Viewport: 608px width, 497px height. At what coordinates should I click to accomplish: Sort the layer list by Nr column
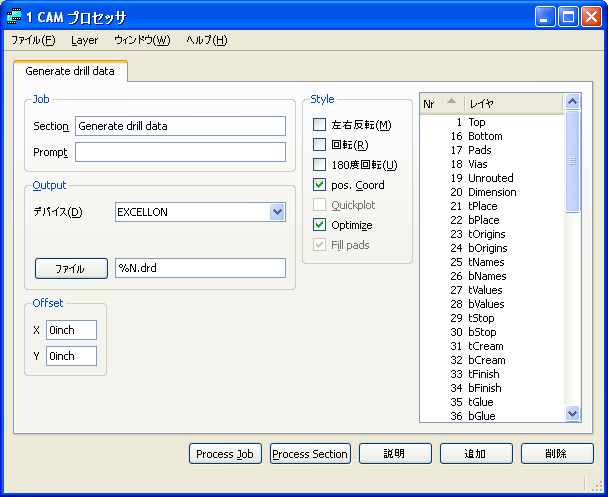442,104
